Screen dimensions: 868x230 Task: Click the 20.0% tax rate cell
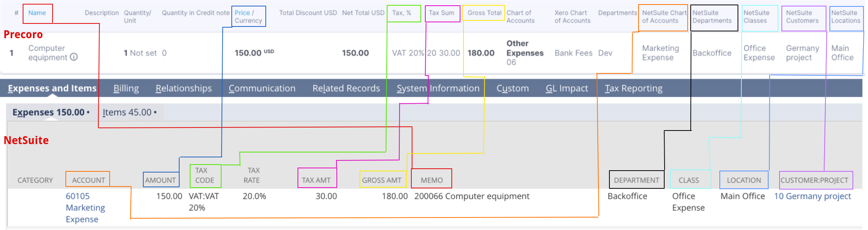[254, 196]
